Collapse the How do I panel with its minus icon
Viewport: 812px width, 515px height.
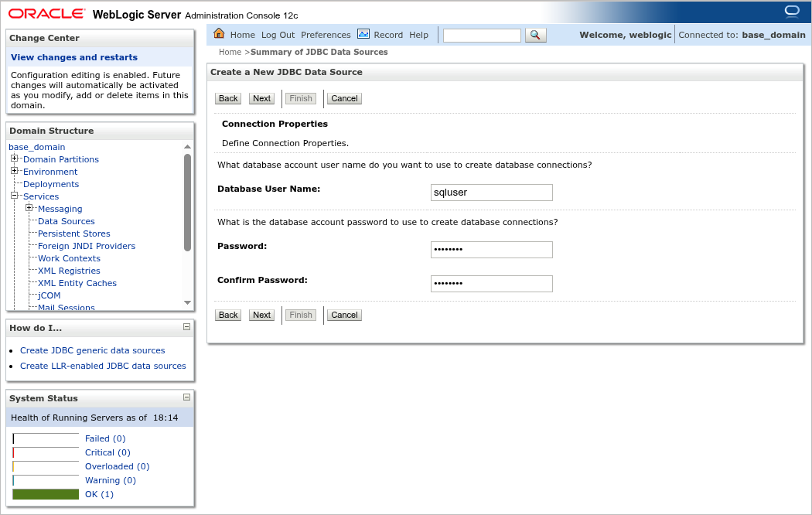coord(185,327)
